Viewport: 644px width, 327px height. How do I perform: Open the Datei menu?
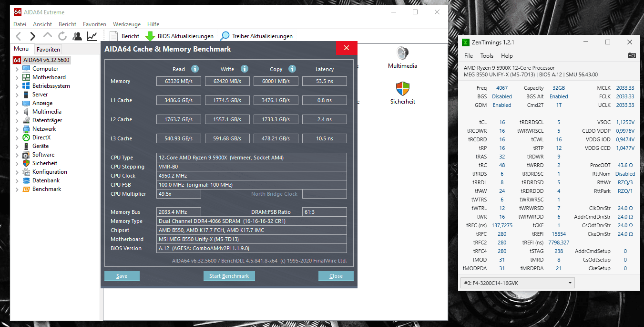coord(20,24)
